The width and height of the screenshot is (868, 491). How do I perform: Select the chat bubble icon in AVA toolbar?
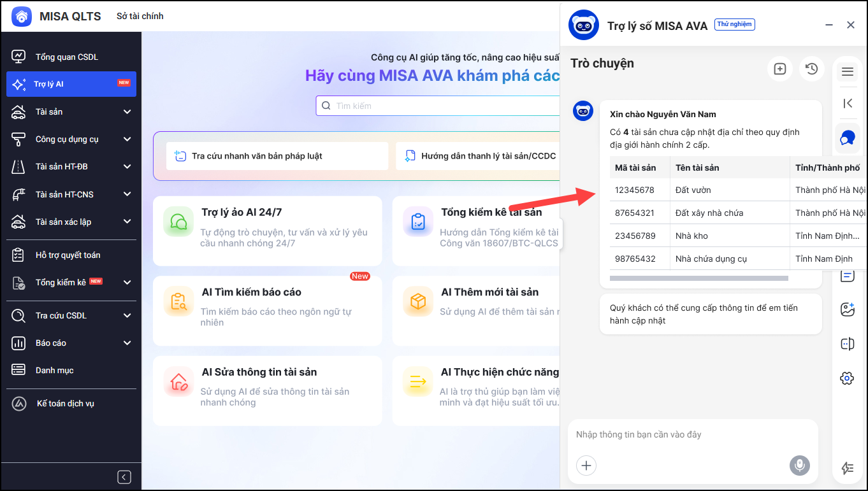[847, 138]
